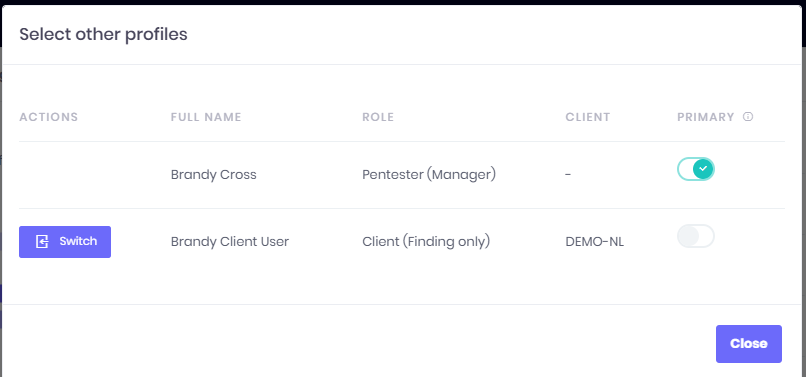This screenshot has height=377, width=806.
Task: Click the dark backdrop outside the dialog
Action: point(403,2)
